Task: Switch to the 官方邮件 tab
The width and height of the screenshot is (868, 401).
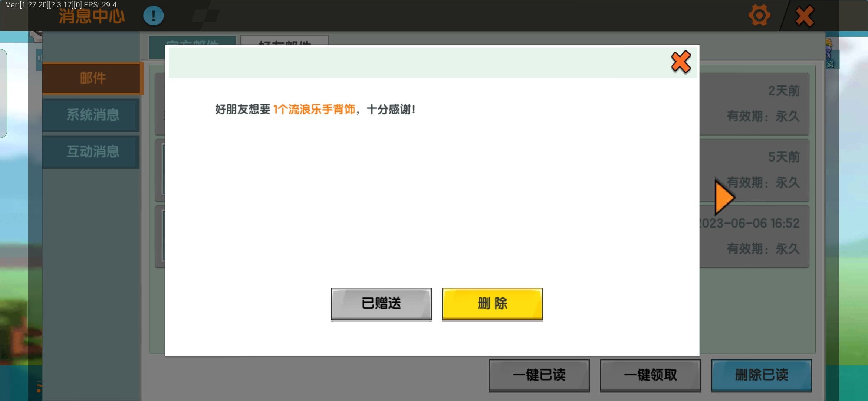Action: tap(192, 41)
